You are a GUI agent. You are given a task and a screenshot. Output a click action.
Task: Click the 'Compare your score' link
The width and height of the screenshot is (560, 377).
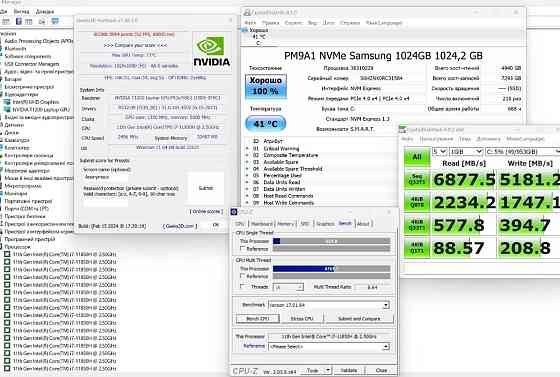click(x=135, y=45)
